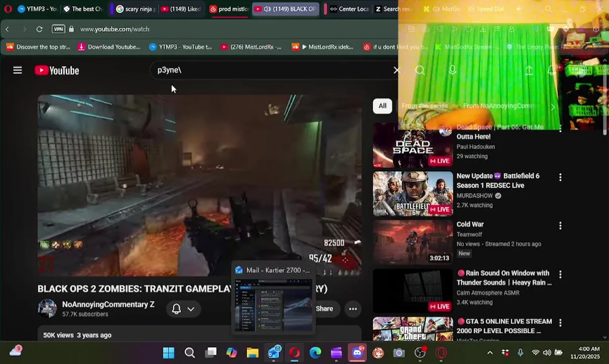Open Dead Space live stream thumbnail
609x364 pixels.
click(413, 145)
